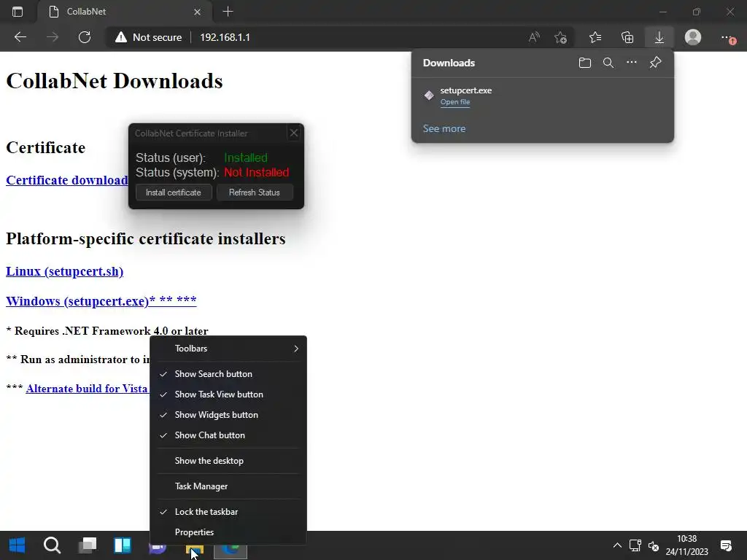This screenshot has height=560, width=747.
Task: Click the red Not Installed status
Action: coord(257,172)
